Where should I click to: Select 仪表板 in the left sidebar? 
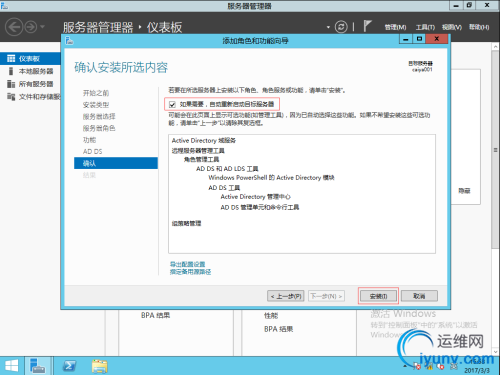30,59
